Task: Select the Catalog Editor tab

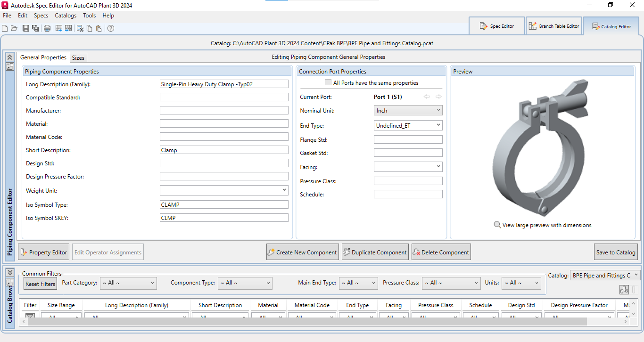Action: tap(611, 26)
